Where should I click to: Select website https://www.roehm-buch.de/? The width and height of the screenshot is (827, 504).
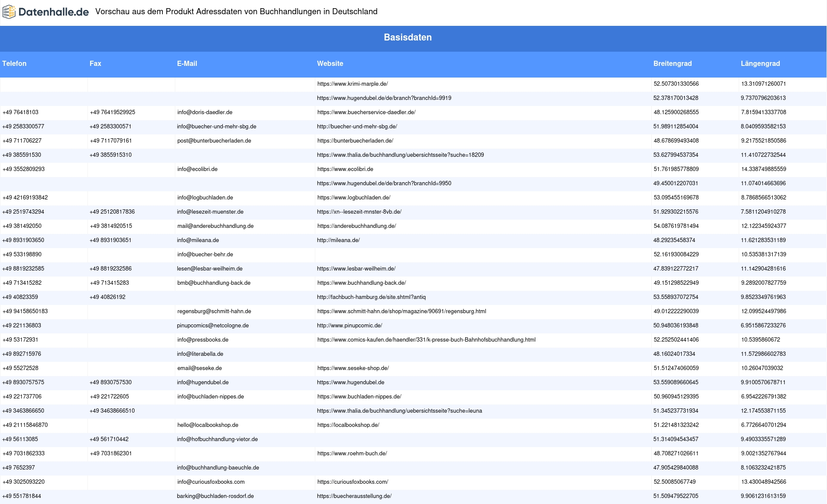352,454
